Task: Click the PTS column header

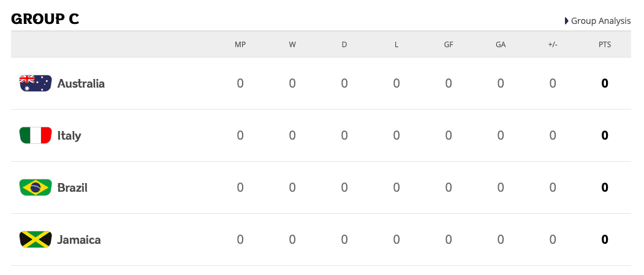Action: point(605,45)
